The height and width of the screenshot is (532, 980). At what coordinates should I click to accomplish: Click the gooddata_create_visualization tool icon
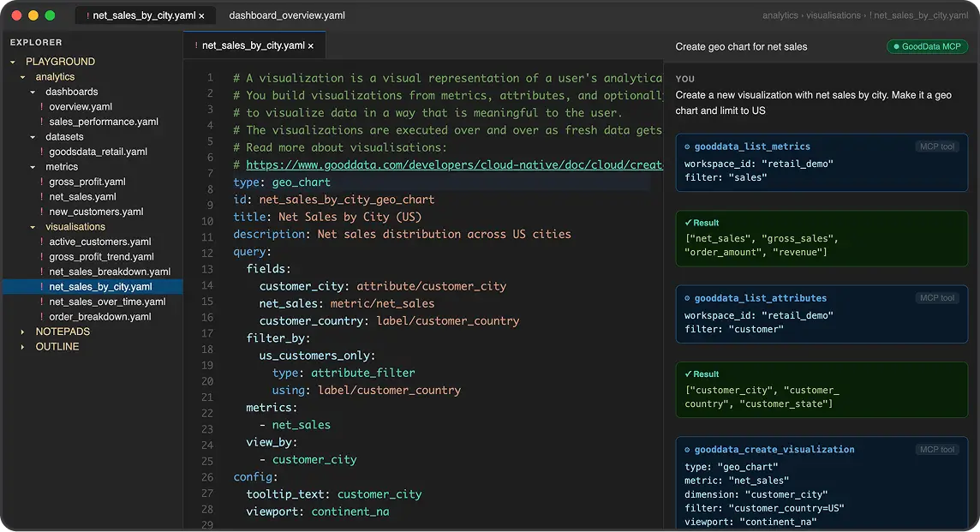pyautogui.click(x=688, y=450)
